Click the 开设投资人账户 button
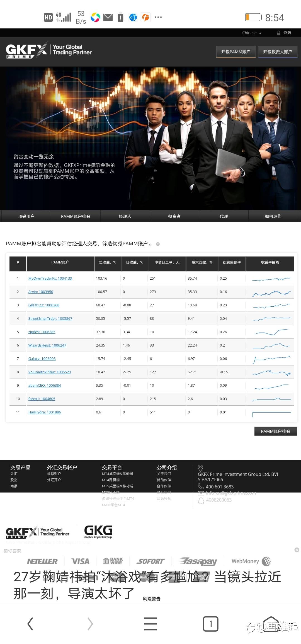This screenshot has height=644, width=301. tap(278, 52)
